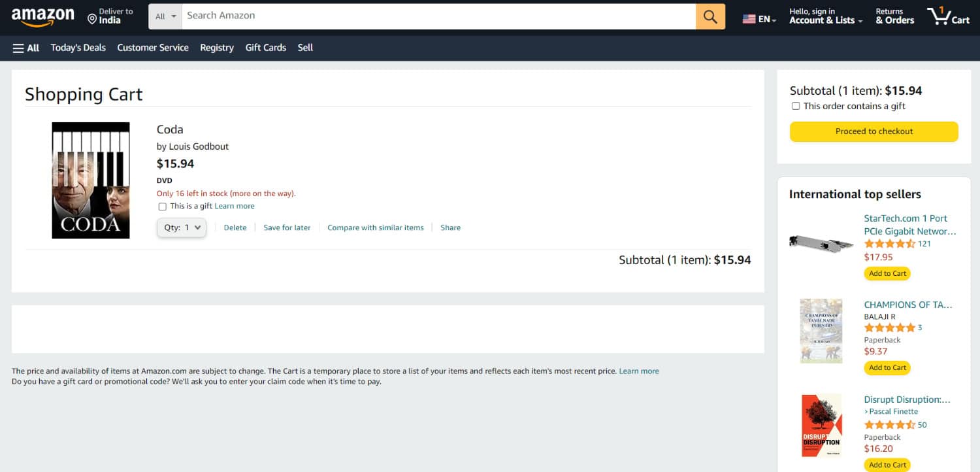Open Today's Deals in the navigation bar
Image resolution: width=980 pixels, height=472 pixels.
tap(78, 48)
